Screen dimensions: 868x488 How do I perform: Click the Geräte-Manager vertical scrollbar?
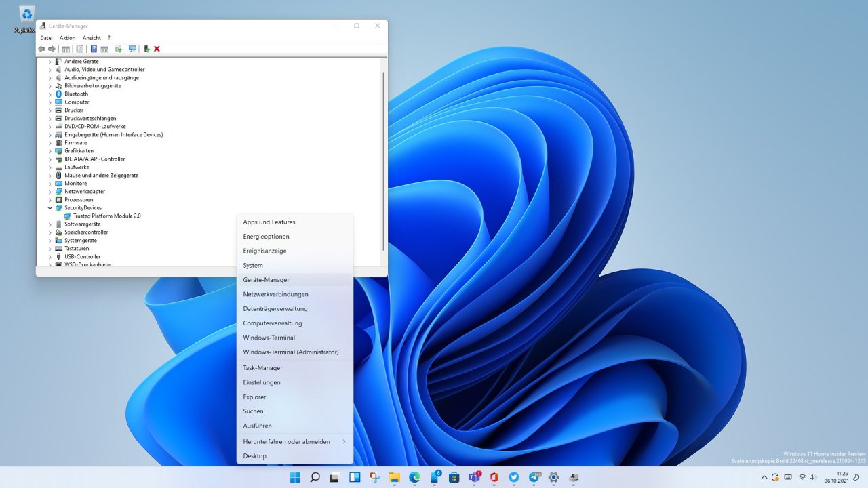384,161
